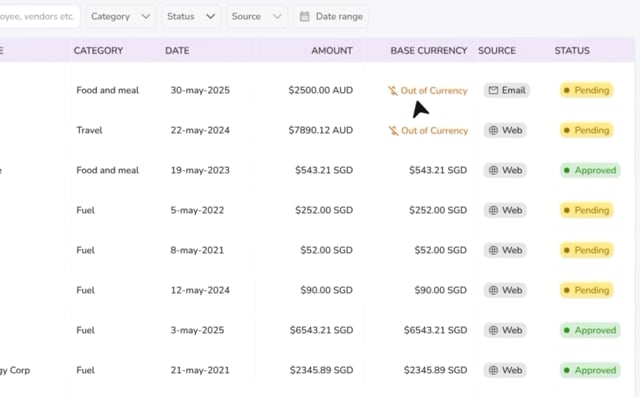Click globe icon on the Travel row
The width and height of the screenshot is (640, 397).
click(493, 130)
